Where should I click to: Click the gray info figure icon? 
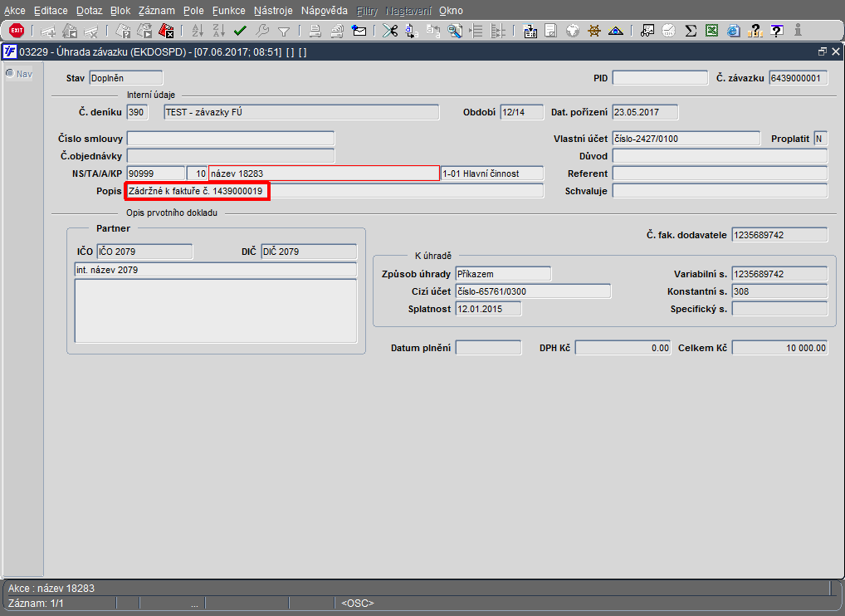(799, 32)
